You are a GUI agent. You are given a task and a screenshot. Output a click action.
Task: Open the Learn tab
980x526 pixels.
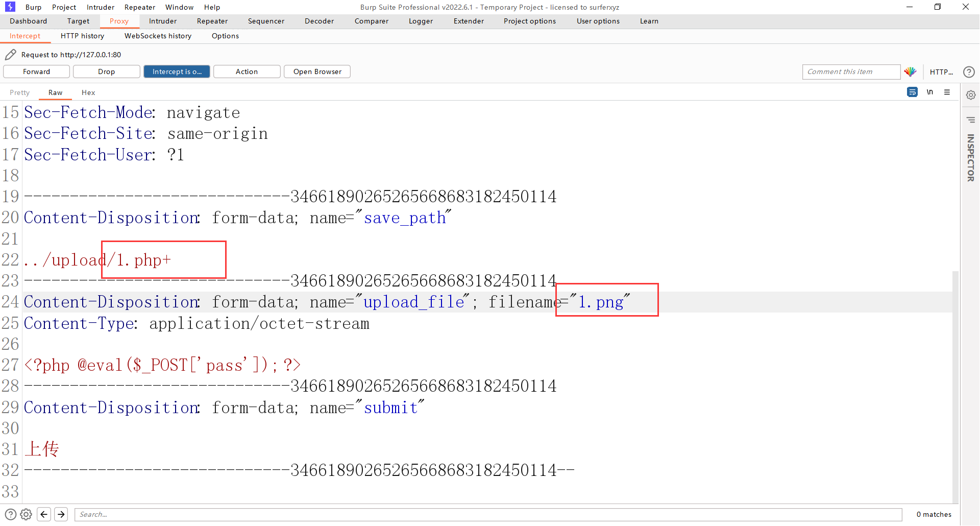(x=649, y=21)
